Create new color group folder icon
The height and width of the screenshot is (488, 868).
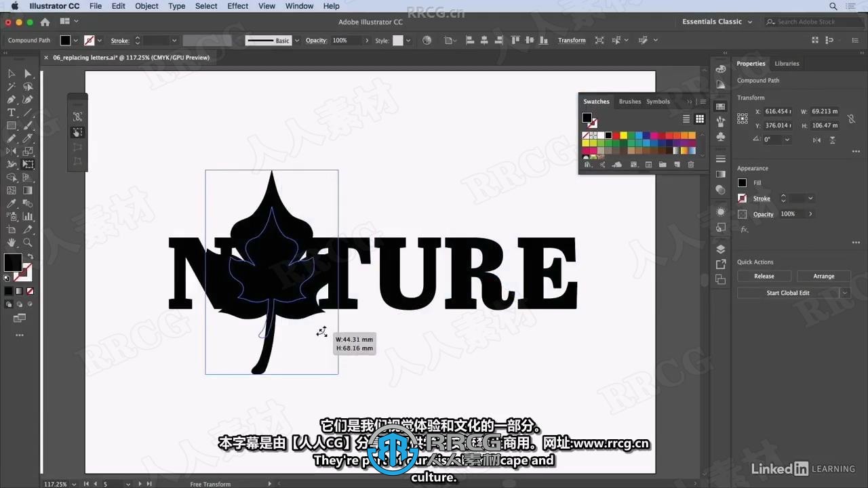662,165
